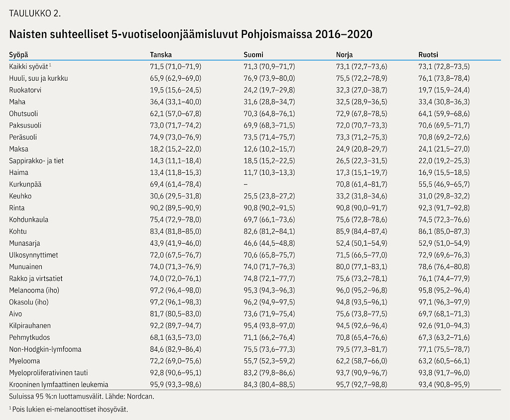Click the Non-Hodgkin-lymfooma row label
This screenshot has width=510, height=420.
[45, 349]
